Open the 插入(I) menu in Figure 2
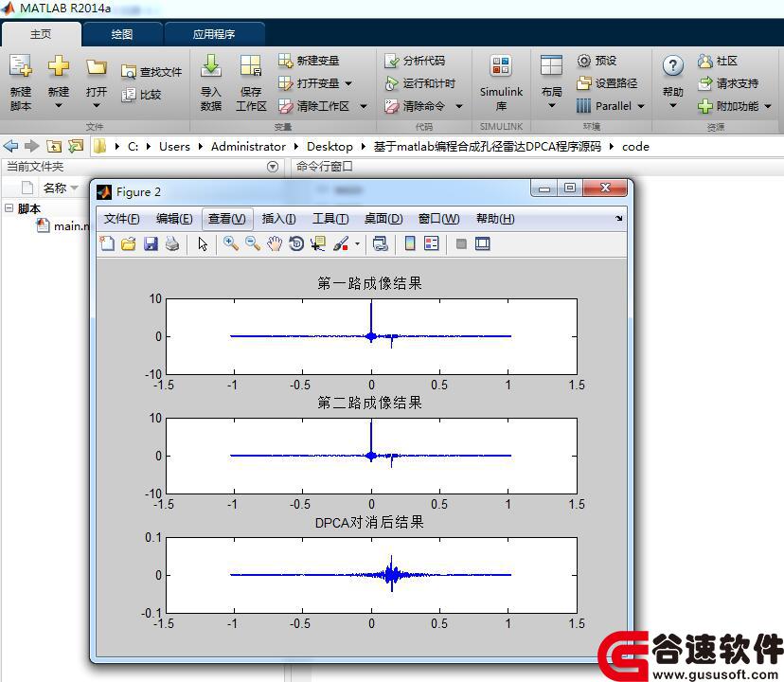Screen dimensions: 784x682 [278, 219]
